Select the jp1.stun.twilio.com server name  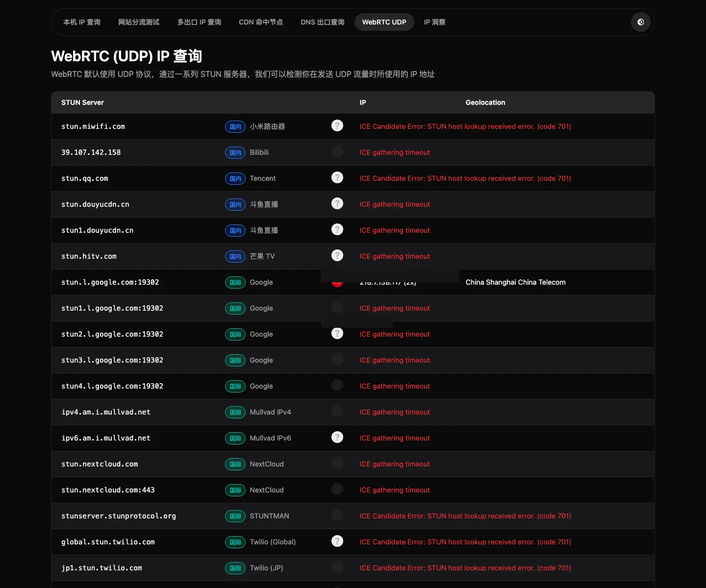coord(101,568)
